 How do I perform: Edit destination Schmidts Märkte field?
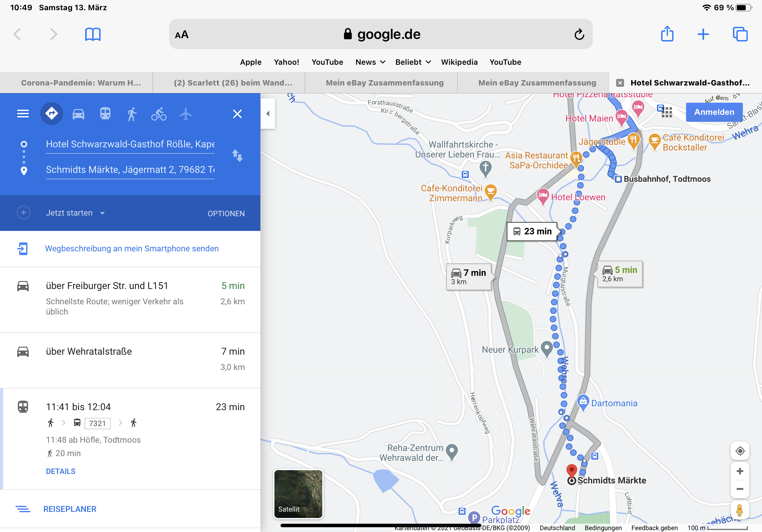tap(130, 169)
